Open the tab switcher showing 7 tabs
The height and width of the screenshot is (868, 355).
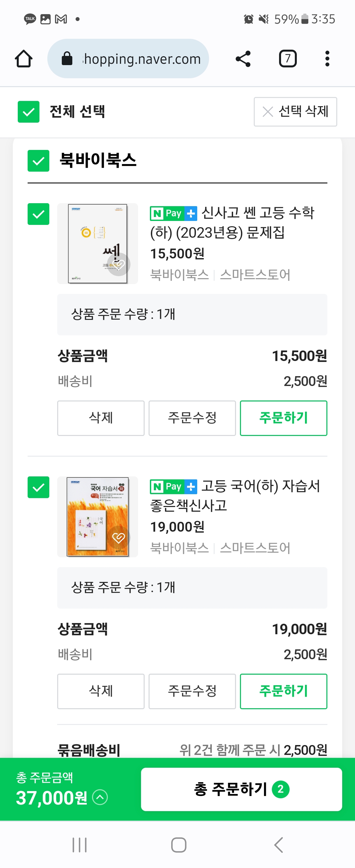click(x=288, y=59)
